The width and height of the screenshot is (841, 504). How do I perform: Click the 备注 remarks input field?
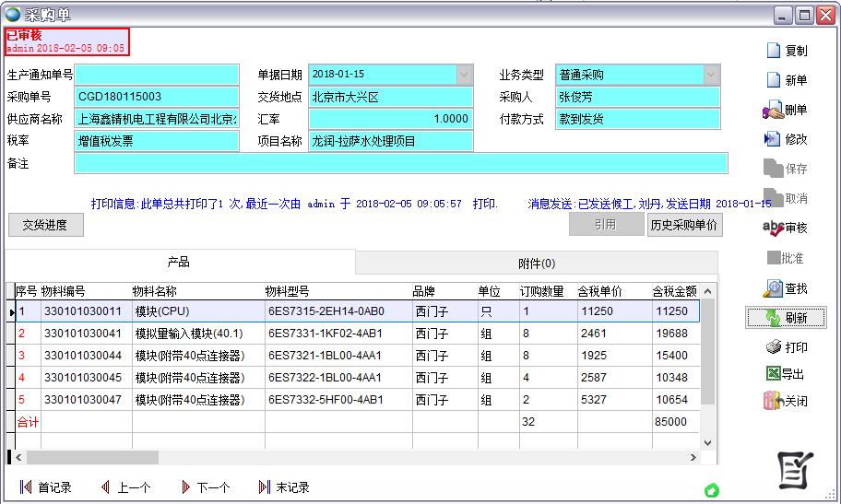pos(400,163)
